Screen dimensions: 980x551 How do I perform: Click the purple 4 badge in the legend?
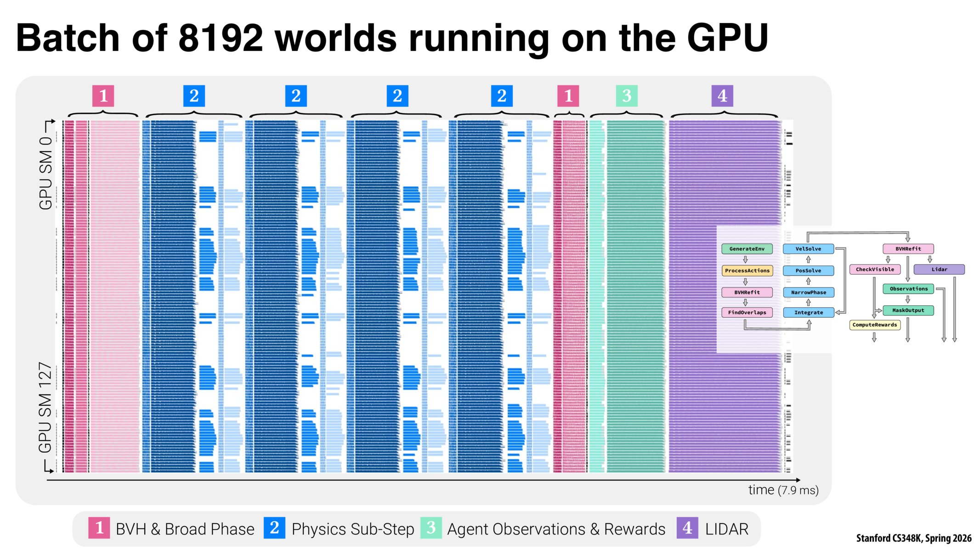[687, 528]
